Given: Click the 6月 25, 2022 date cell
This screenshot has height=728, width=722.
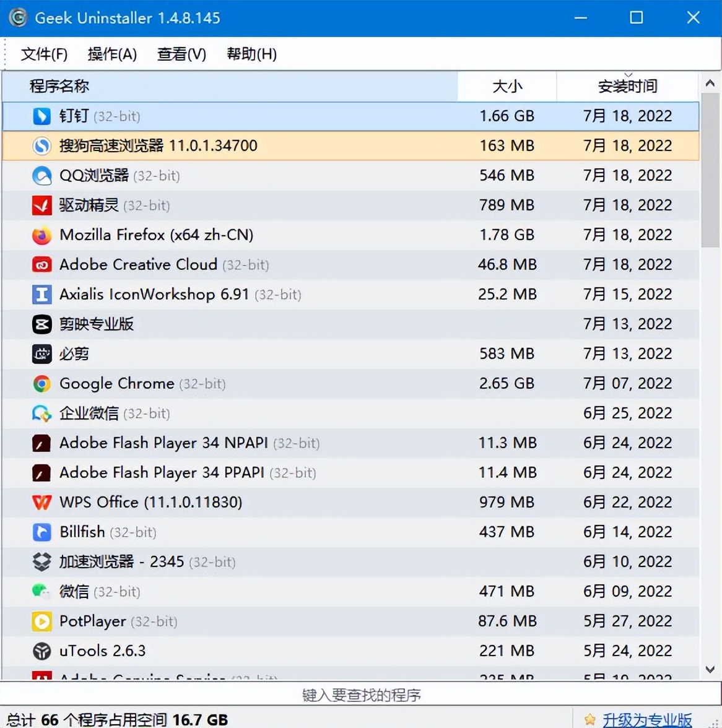Looking at the screenshot, I should (628, 414).
